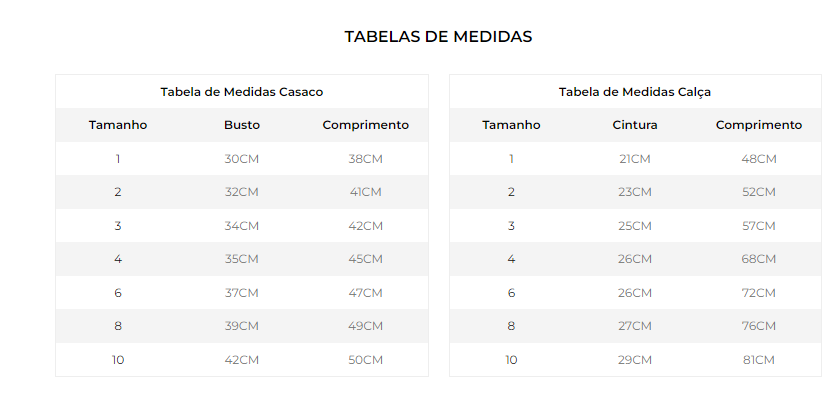
Task: Select the 29CM waist cell
Action: click(x=635, y=360)
